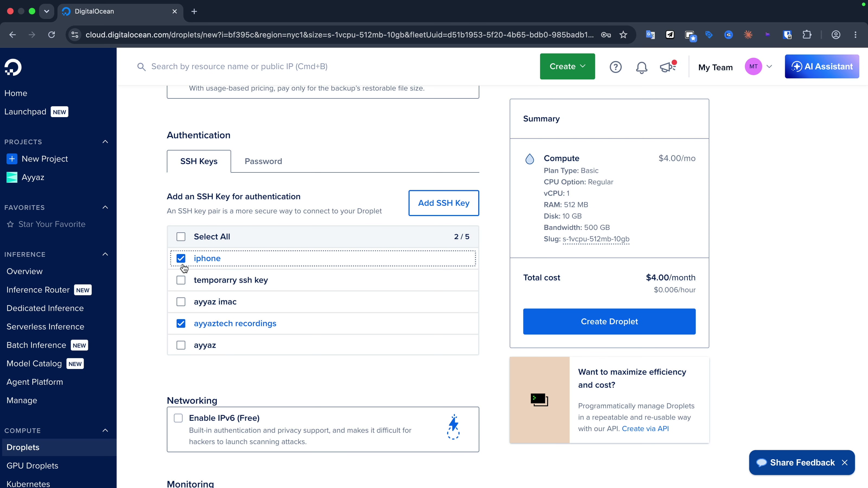The image size is (868, 488).
Task: Open the Chrome profile icon
Action: (836, 35)
